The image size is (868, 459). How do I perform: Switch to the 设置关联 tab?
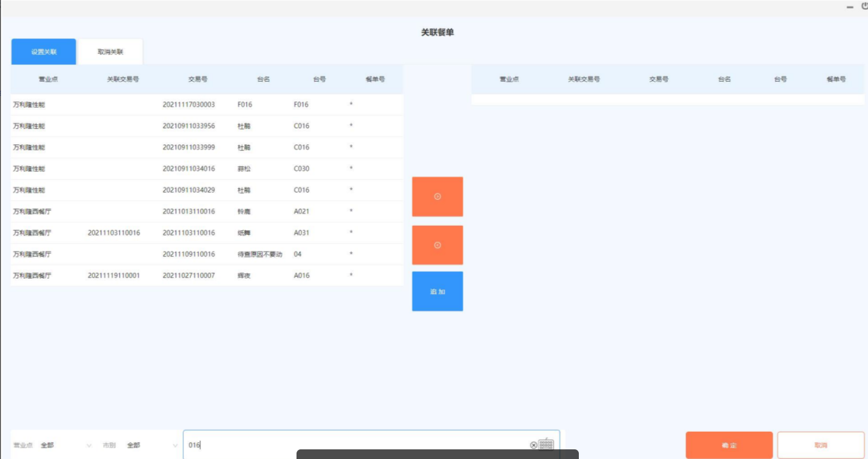click(x=44, y=52)
